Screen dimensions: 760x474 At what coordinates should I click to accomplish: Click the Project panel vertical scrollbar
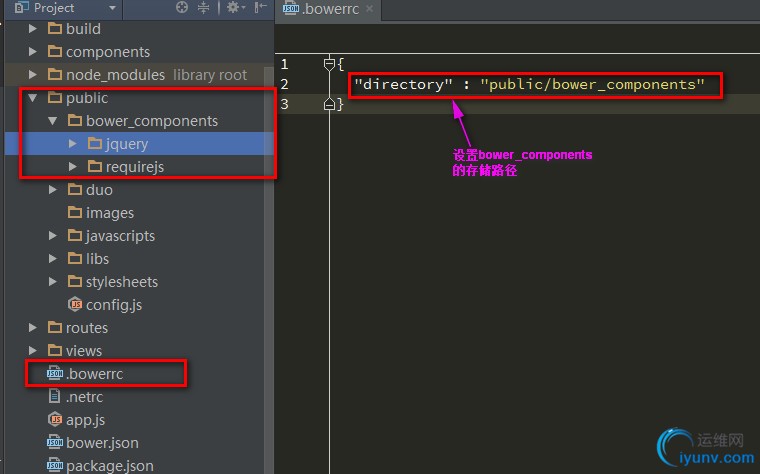pyautogui.click(x=268, y=271)
